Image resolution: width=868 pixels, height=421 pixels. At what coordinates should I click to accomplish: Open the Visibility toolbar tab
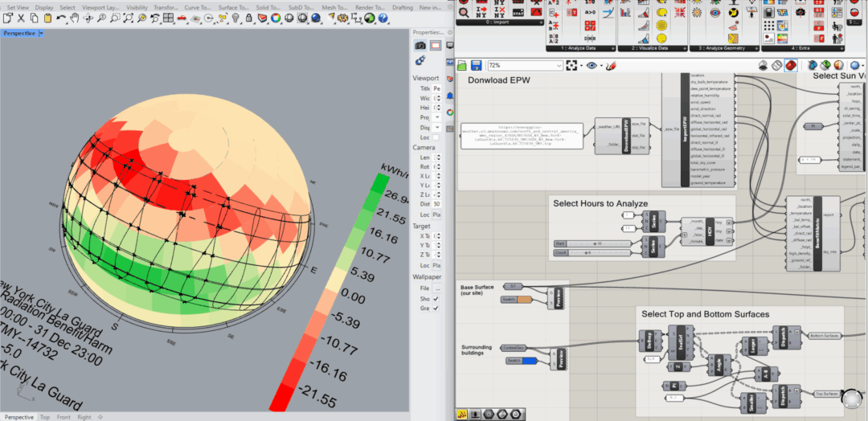point(137,7)
